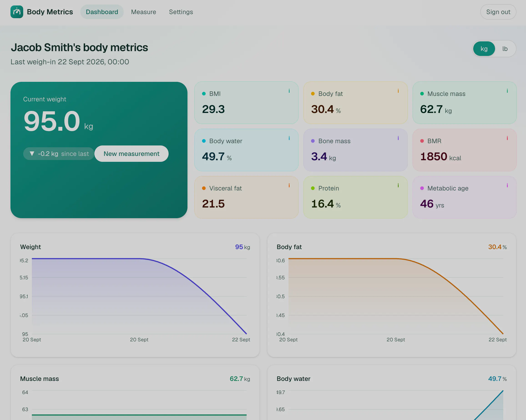Viewport: 526px width, 420px height.
Task: Click the Jacob Smith's body metrics heading
Action: (x=79, y=47)
